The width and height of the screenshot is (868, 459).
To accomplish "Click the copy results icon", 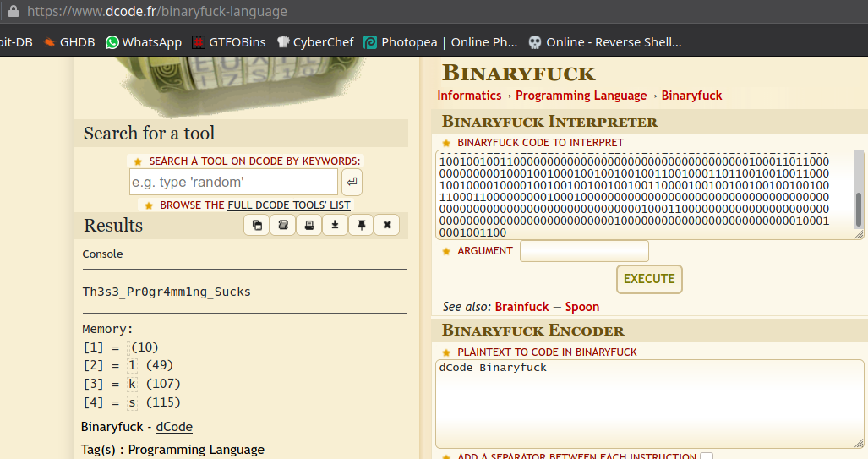I will click(257, 225).
